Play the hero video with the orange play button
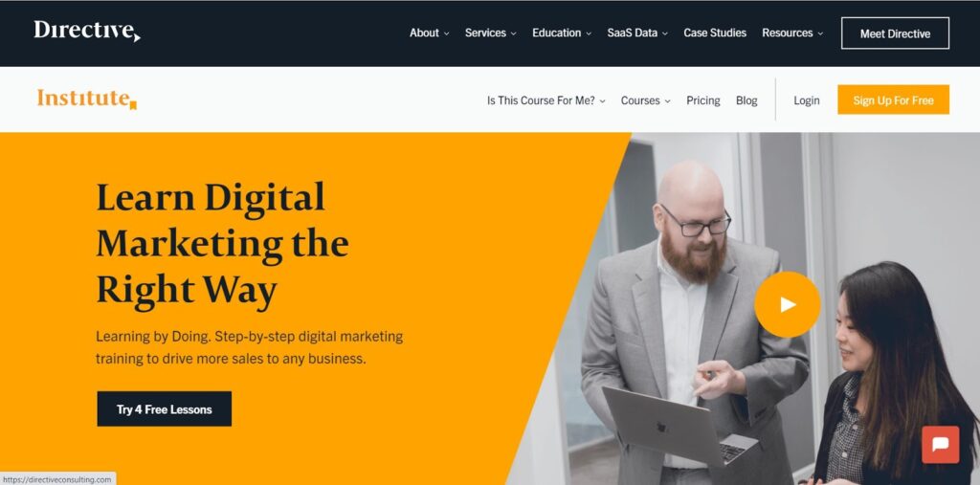 pos(787,304)
